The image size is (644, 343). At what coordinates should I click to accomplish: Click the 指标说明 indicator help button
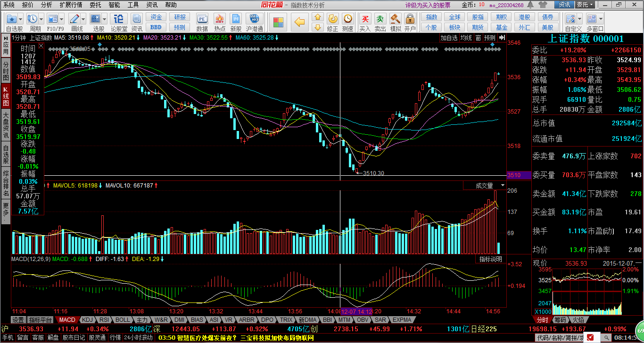490,259
